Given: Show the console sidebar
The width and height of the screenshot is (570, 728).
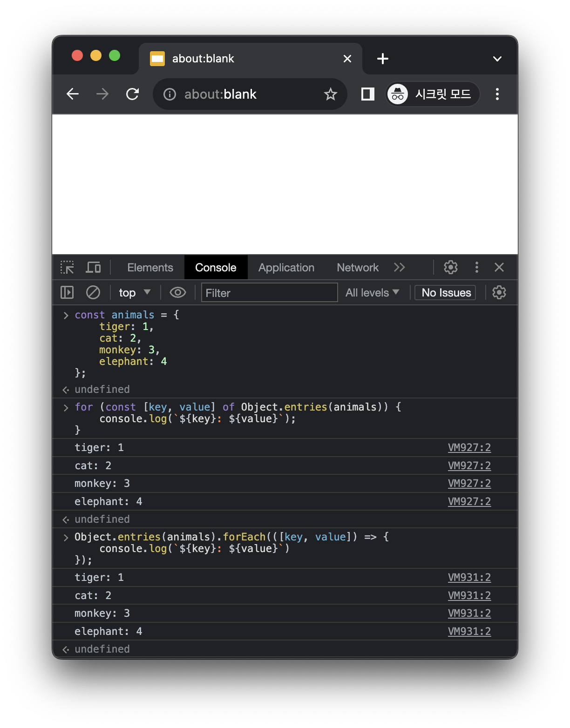Looking at the screenshot, I should [x=67, y=292].
